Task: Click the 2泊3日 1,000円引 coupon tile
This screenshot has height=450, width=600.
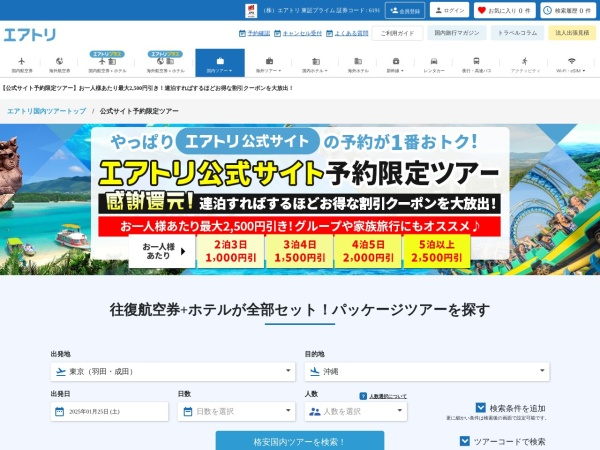Action: point(230,251)
